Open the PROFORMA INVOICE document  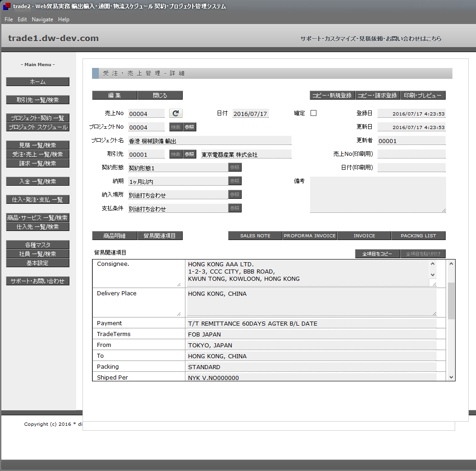coord(310,235)
